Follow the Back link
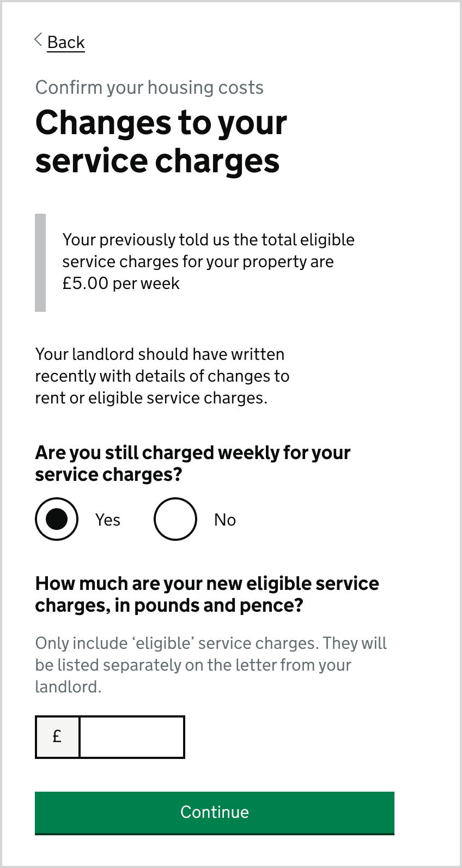This screenshot has height=868, width=462. coord(66,42)
